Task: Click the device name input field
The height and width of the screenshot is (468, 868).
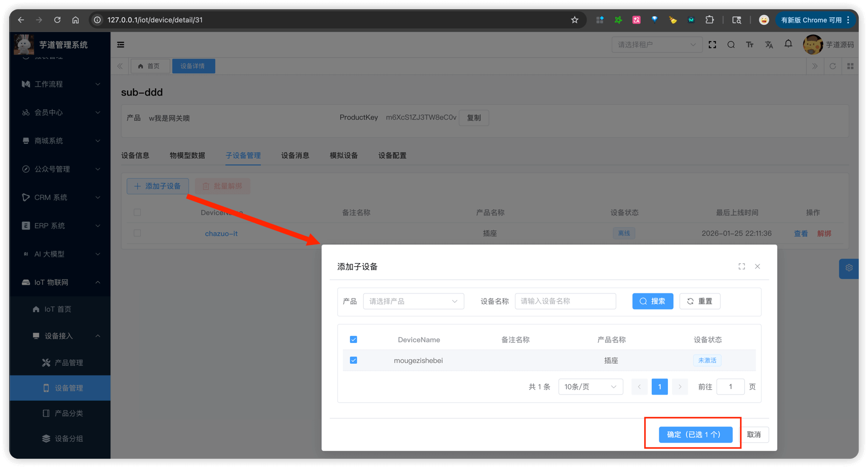Action: (565, 301)
